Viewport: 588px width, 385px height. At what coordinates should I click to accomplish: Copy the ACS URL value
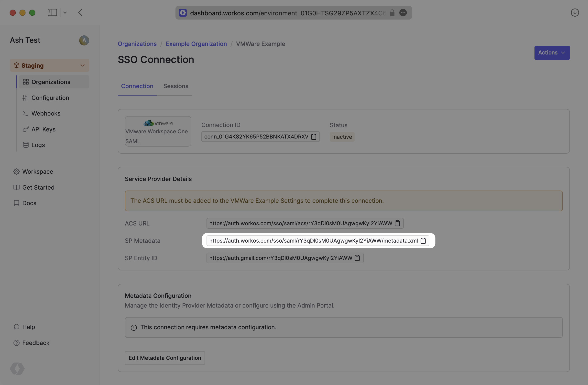coord(397,223)
